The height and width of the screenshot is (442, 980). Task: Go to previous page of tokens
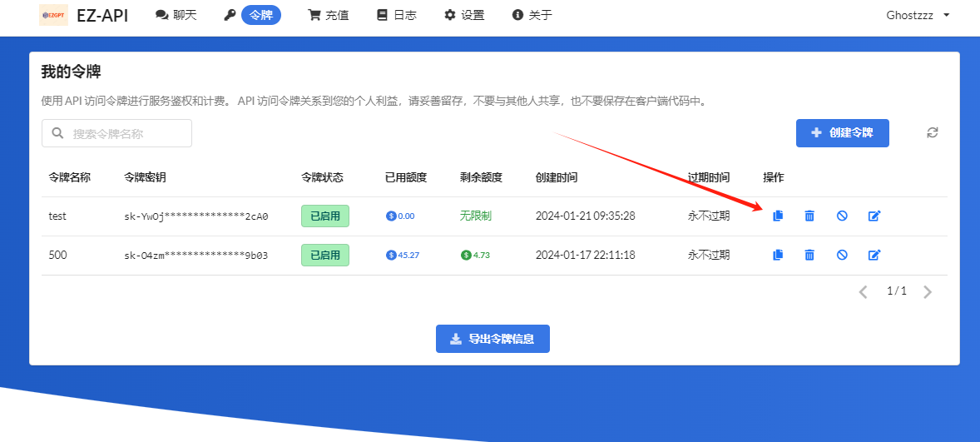(x=864, y=292)
